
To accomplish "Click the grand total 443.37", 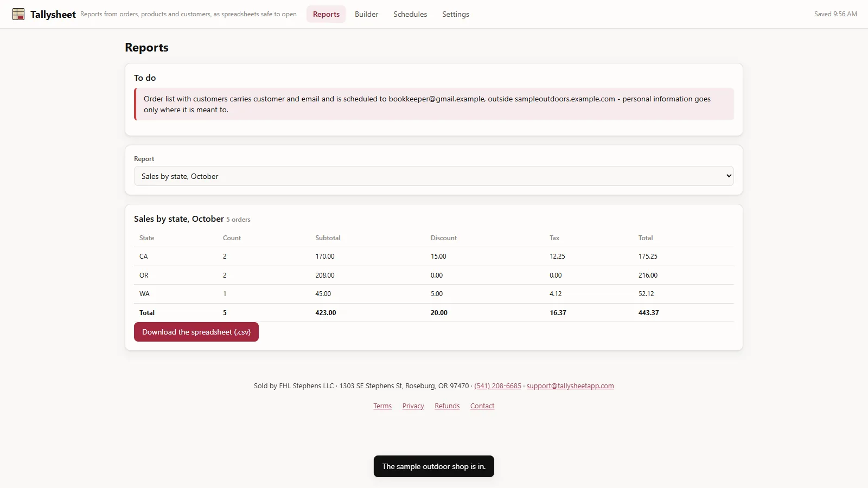I will tap(649, 313).
